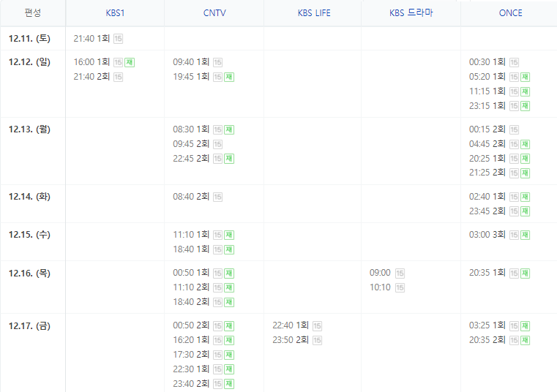Click the ONCE entry text 20:35 2회
Screen dimensions: 557x392
point(487,340)
